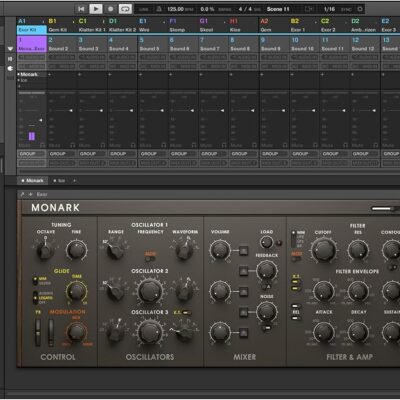This screenshot has height=400, width=400.
Task: Add a plug-in with the plus in Sound 2 column
Action: (49, 74)
